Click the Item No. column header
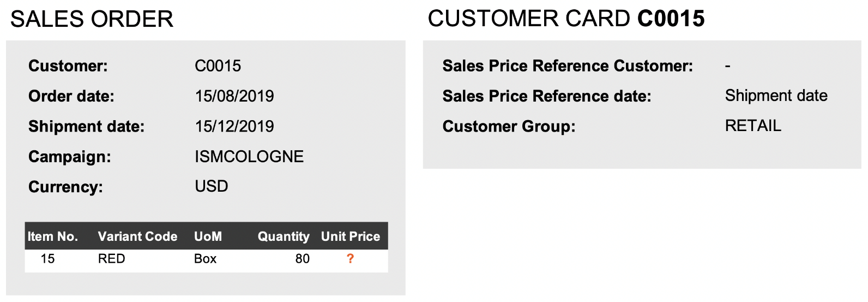868x302 pixels. tap(53, 236)
